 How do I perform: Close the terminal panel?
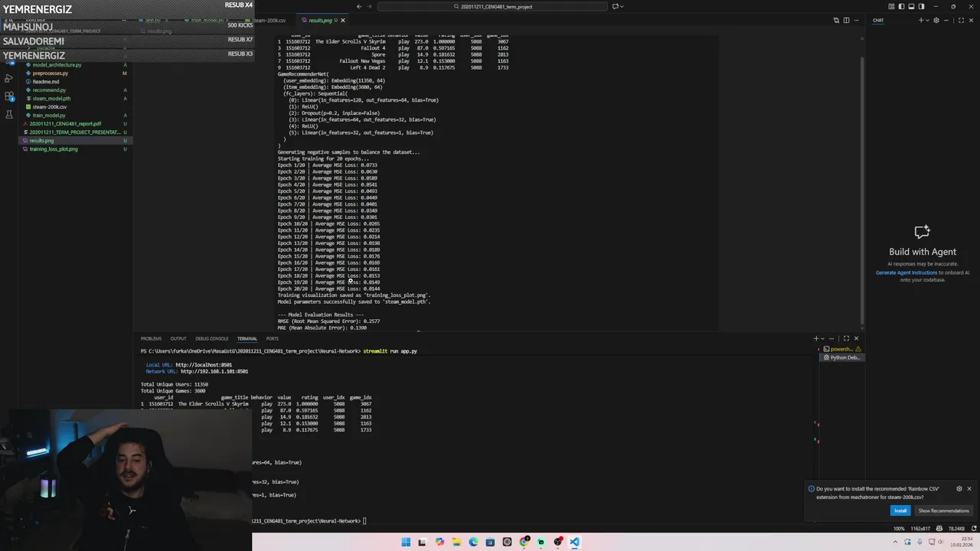click(x=856, y=338)
